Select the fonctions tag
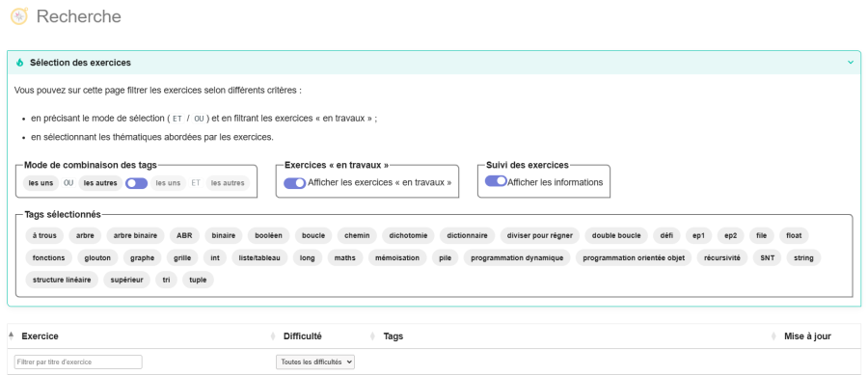The image size is (868, 375). point(49,257)
